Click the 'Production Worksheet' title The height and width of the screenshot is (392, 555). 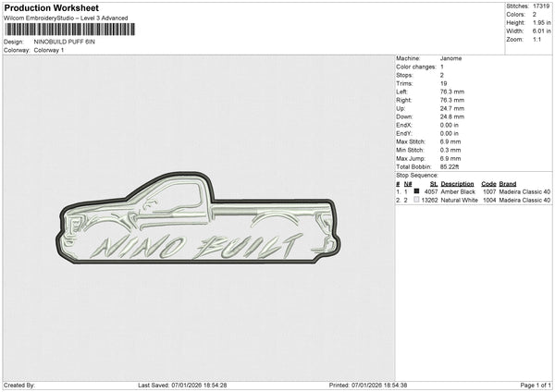pos(51,7)
